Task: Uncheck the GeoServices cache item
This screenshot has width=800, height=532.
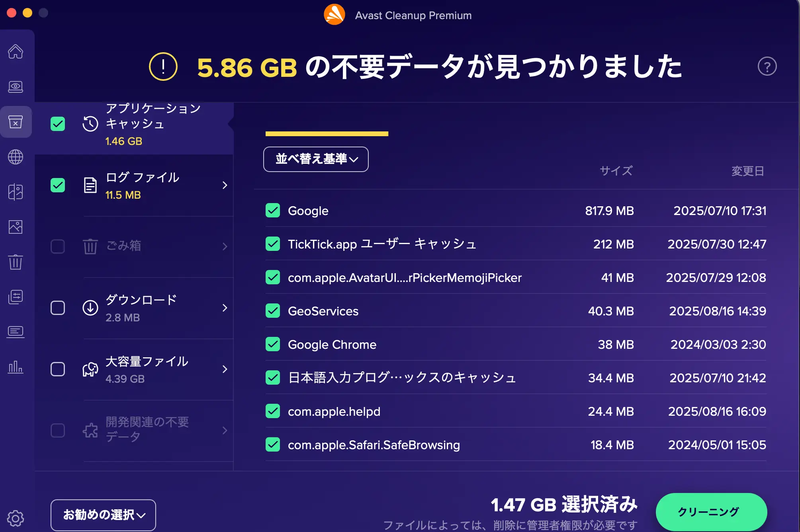Action: [273, 311]
